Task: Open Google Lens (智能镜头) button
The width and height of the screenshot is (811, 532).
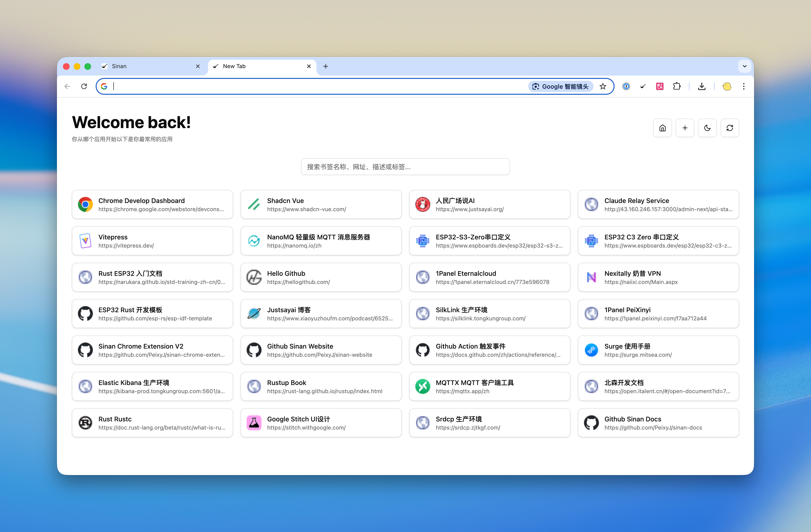Action: 561,86
